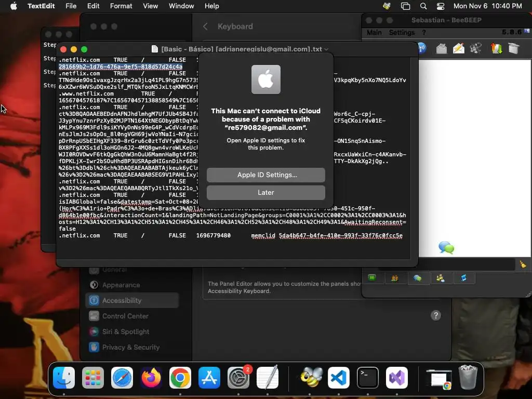Click the Apple ID Settings button
Viewport: 532px width, 399px height.
[x=265, y=175]
